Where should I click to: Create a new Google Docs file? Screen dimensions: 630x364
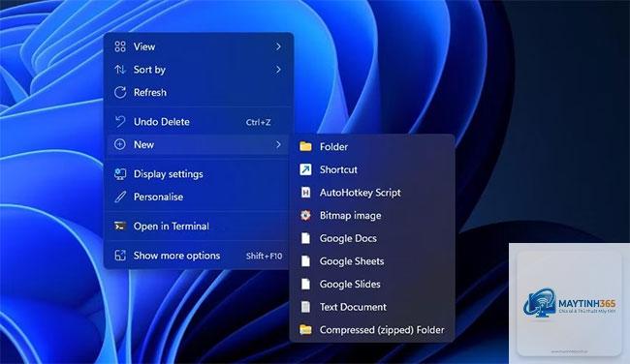coord(372,238)
